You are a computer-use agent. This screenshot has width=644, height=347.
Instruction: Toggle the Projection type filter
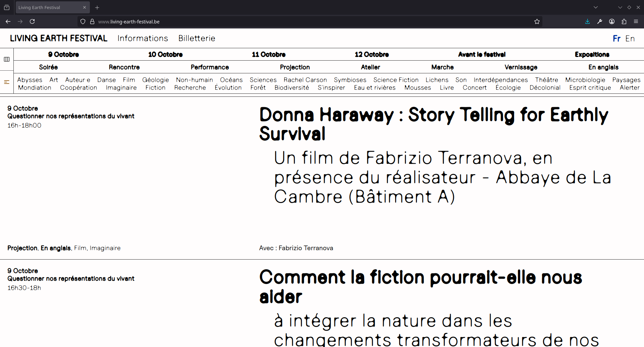point(295,67)
